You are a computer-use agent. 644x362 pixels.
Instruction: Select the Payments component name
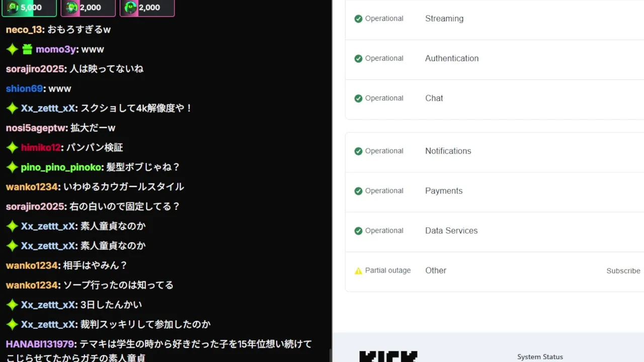pos(444,191)
